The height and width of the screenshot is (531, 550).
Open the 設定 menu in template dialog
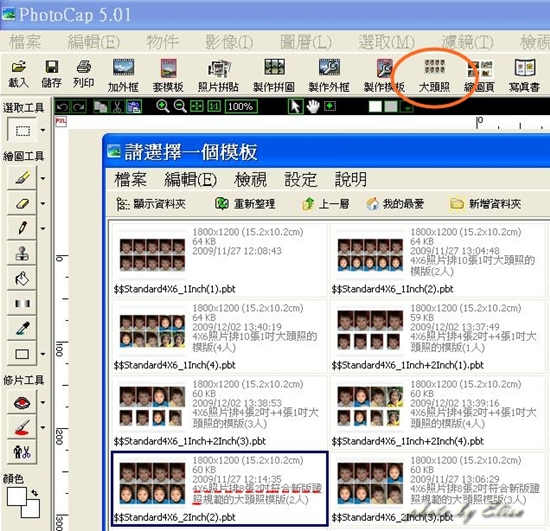301,179
